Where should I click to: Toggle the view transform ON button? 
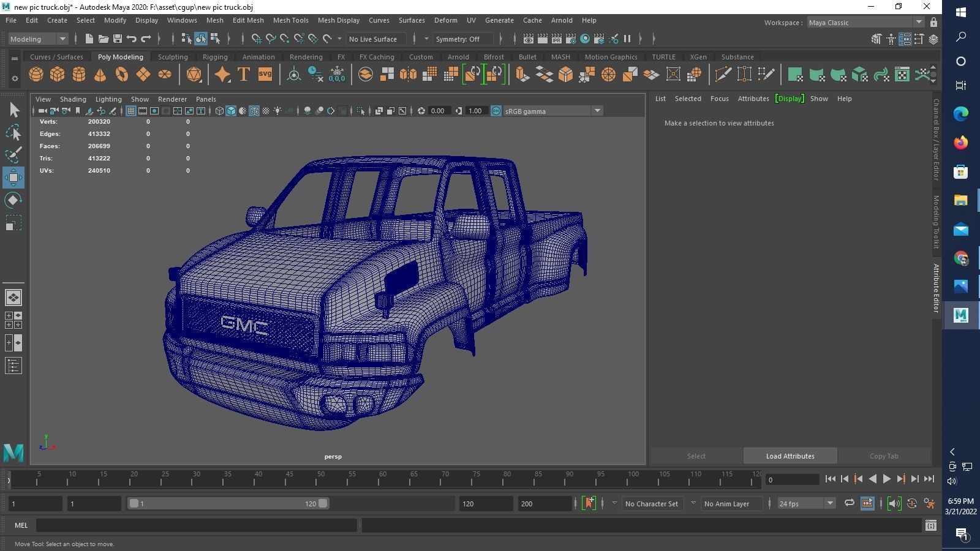pyautogui.click(x=496, y=111)
